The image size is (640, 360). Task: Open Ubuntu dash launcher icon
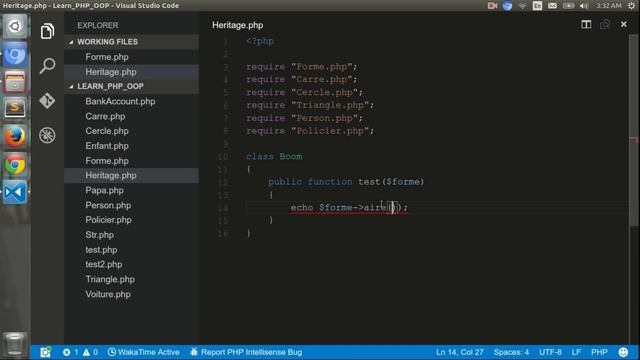(x=15, y=27)
